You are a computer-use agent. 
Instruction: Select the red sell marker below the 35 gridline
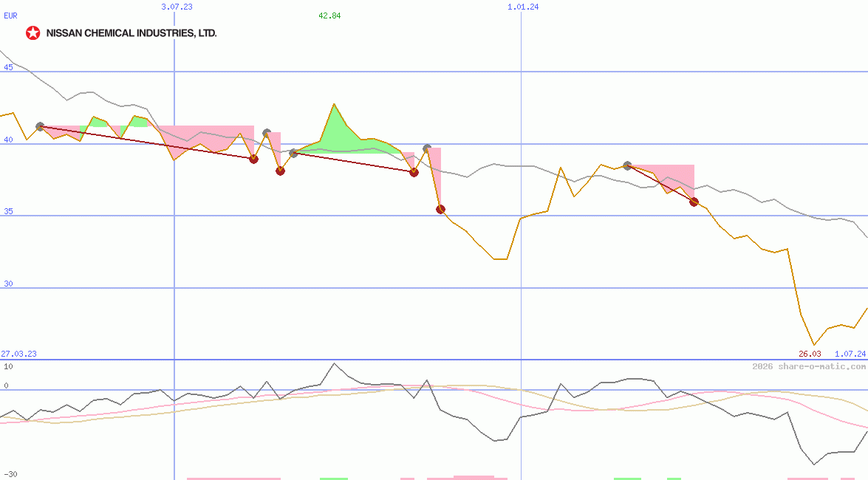(x=440, y=210)
